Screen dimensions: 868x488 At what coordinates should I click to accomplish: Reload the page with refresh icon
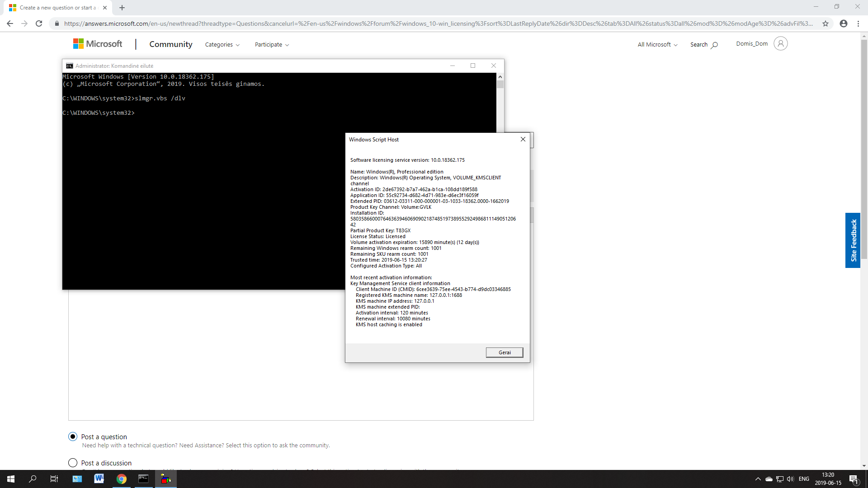point(39,23)
